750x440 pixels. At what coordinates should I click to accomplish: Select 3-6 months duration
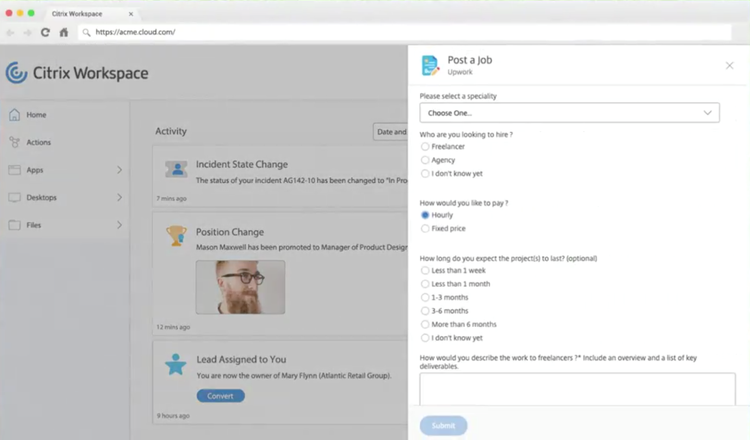click(x=425, y=310)
